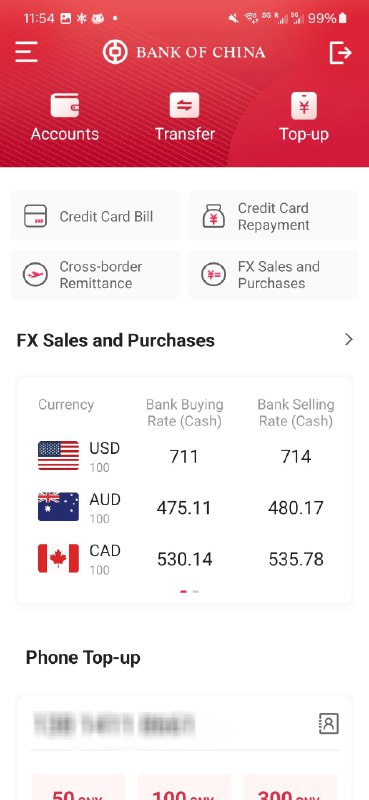Switch to second FX rates page dot

(x=196, y=592)
